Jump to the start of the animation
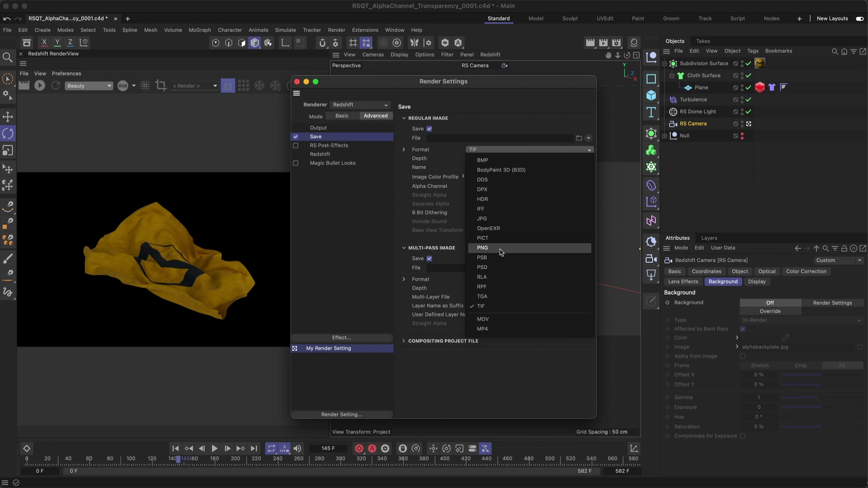This screenshot has height=488, width=868. [x=175, y=448]
